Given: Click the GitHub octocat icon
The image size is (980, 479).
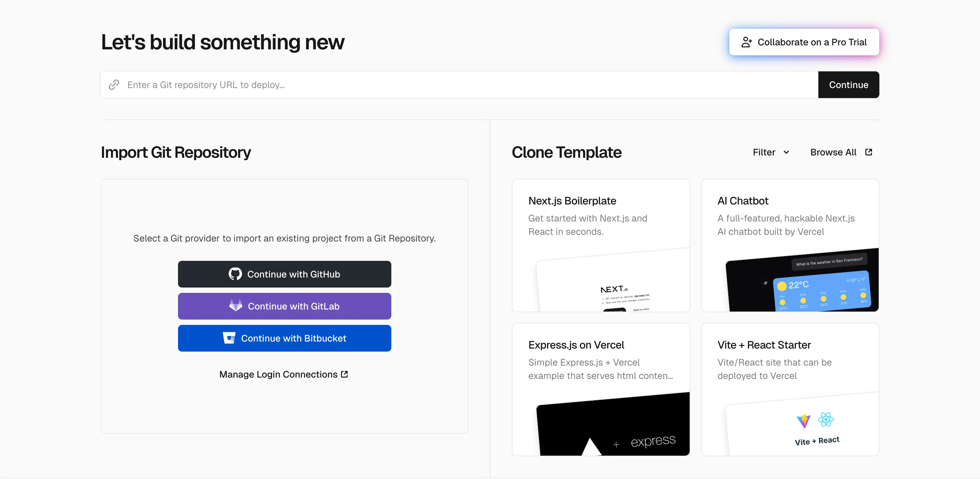Looking at the screenshot, I should pyautogui.click(x=235, y=274).
